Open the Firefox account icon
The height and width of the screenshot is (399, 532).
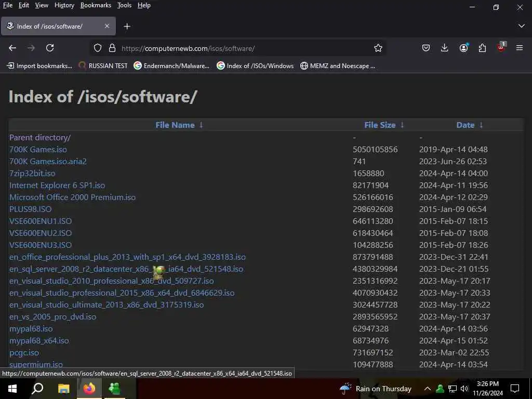463,48
